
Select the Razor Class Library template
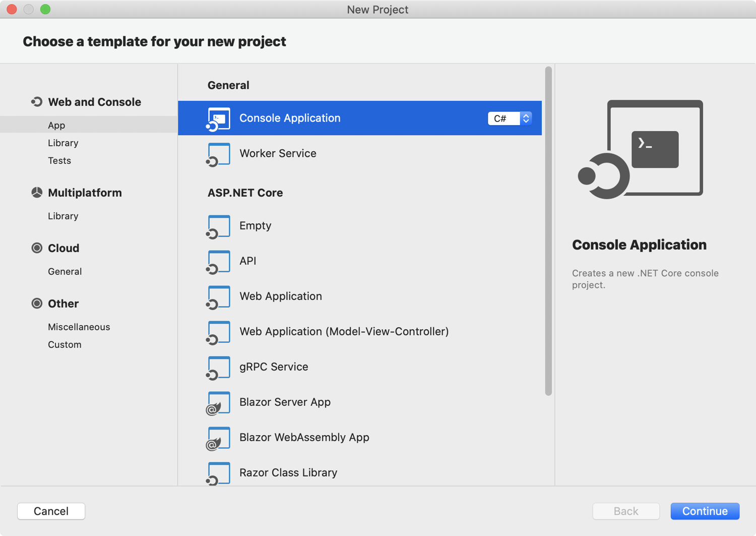[360, 471]
